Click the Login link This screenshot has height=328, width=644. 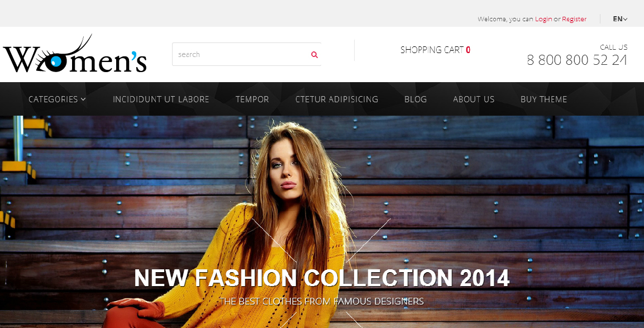coord(543,19)
